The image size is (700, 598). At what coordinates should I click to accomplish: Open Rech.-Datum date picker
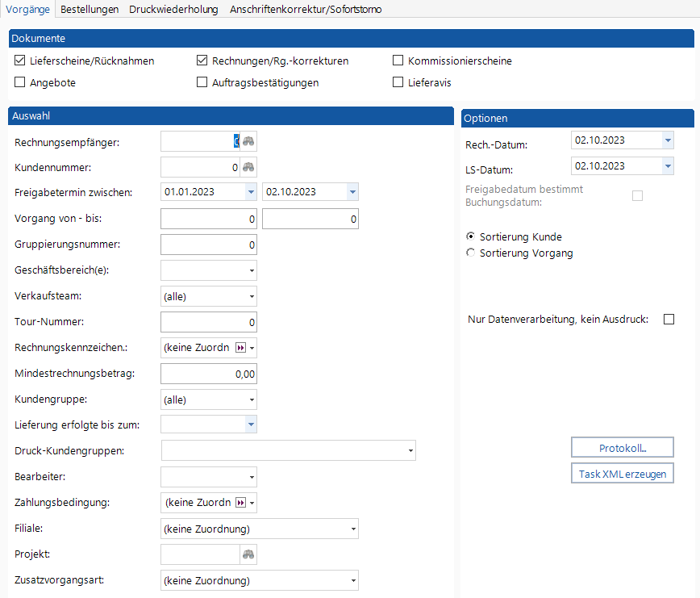(668, 140)
